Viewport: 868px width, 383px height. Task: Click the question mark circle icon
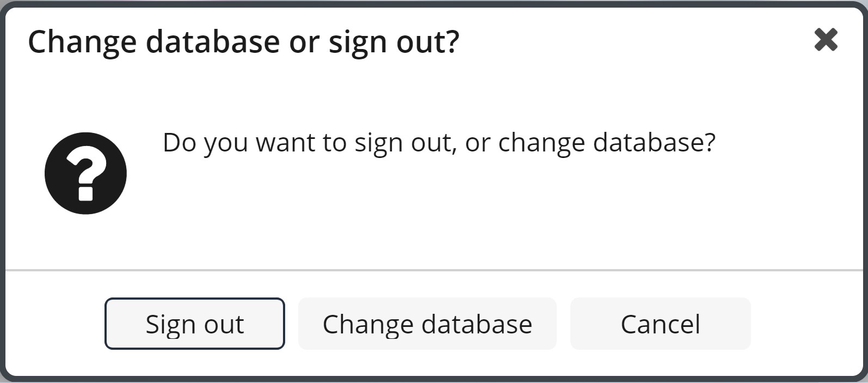(85, 173)
